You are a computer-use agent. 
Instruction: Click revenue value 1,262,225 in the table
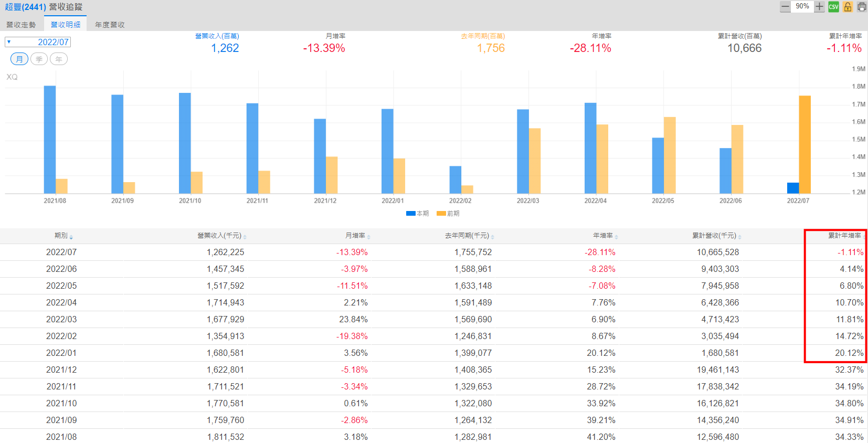coord(225,252)
